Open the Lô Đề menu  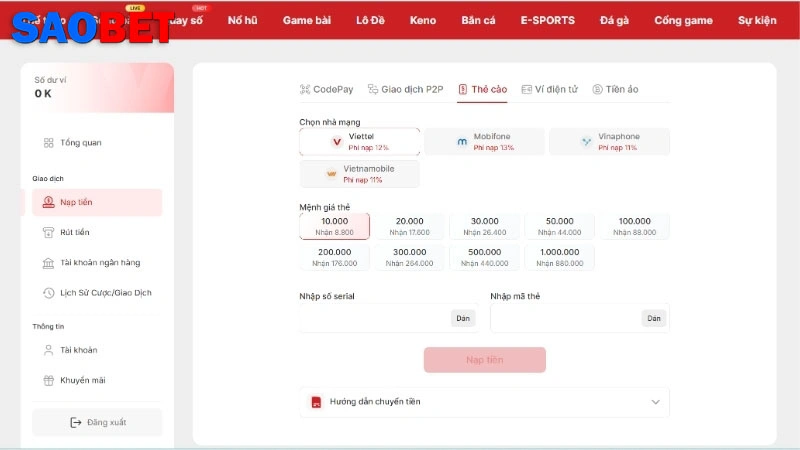[x=370, y=20]
